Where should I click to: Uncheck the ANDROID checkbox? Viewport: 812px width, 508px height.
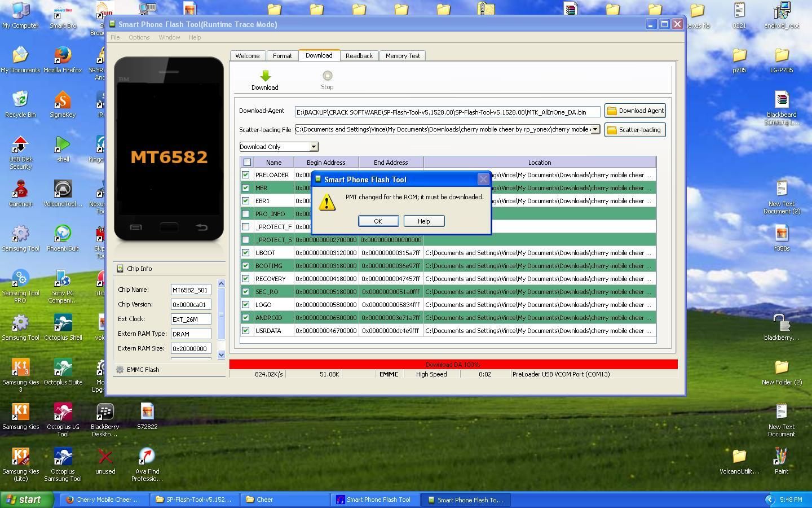pos(246,318)
